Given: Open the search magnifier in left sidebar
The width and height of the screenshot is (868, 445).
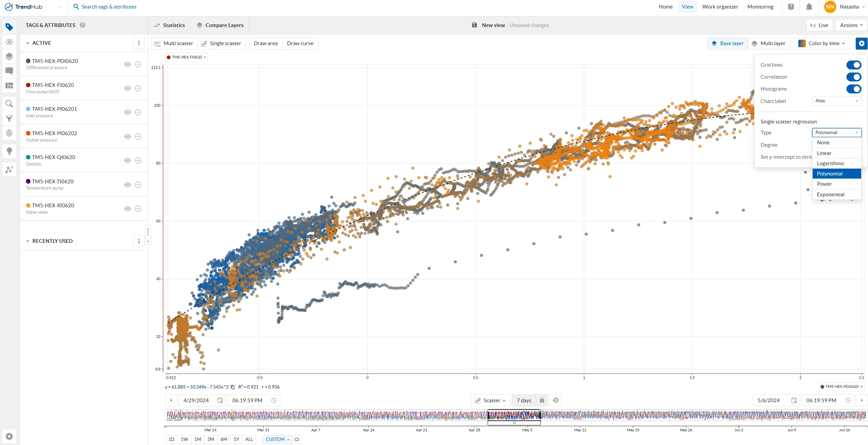Looking at the screenshot, I should click(9, 103).
